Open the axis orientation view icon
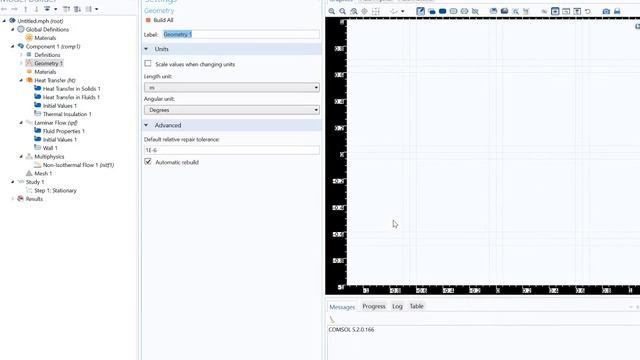This screenshot has width=640, height=360. [393, 11]
